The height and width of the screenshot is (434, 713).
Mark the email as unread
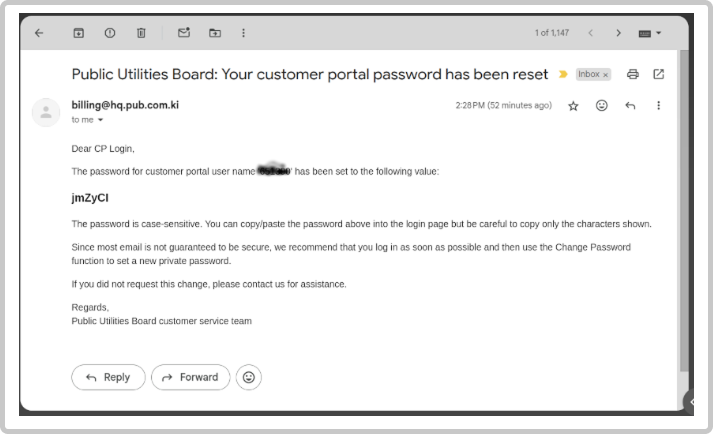tap(183, 33)
